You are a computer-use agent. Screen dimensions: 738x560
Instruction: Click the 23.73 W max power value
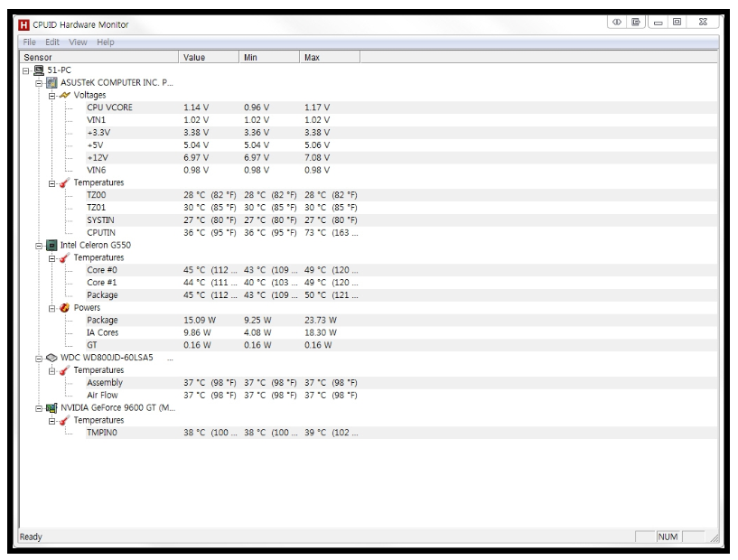pyautogui.click(x=321, y=321)
